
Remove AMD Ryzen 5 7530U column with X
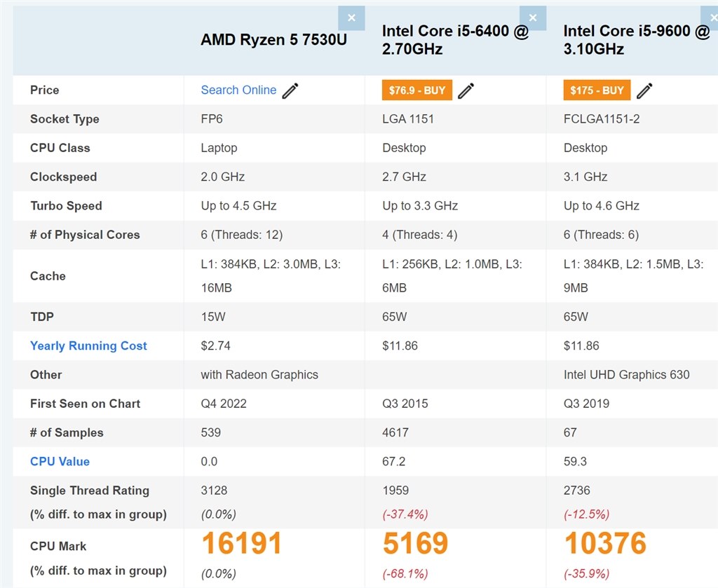(351, 18)
